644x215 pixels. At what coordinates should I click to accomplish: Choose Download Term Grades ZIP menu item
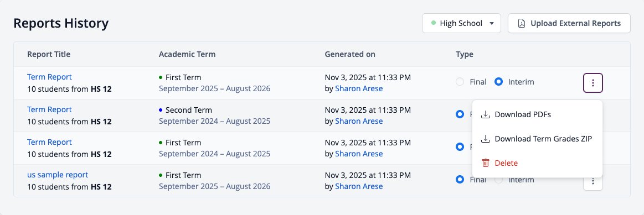click(537, 139)
